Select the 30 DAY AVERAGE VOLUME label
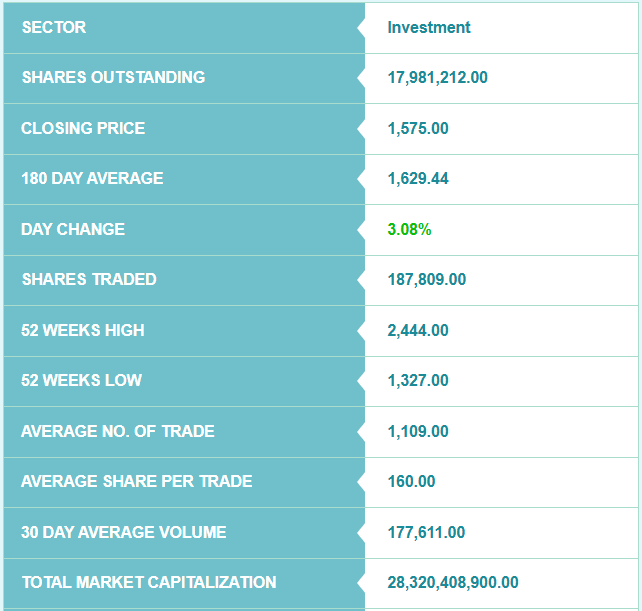This screenshot has width=642, height=611. coord(124,532)
